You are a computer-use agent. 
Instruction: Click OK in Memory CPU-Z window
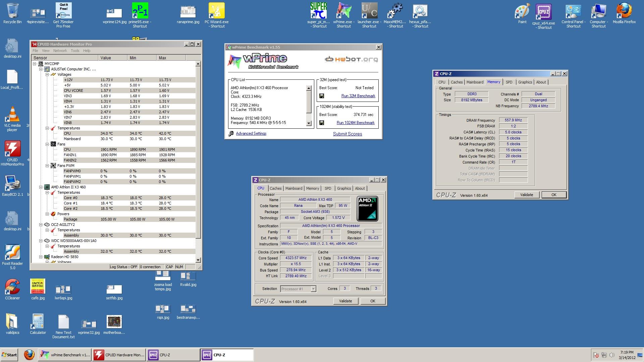pyautogui.click(x=554, y=195)
